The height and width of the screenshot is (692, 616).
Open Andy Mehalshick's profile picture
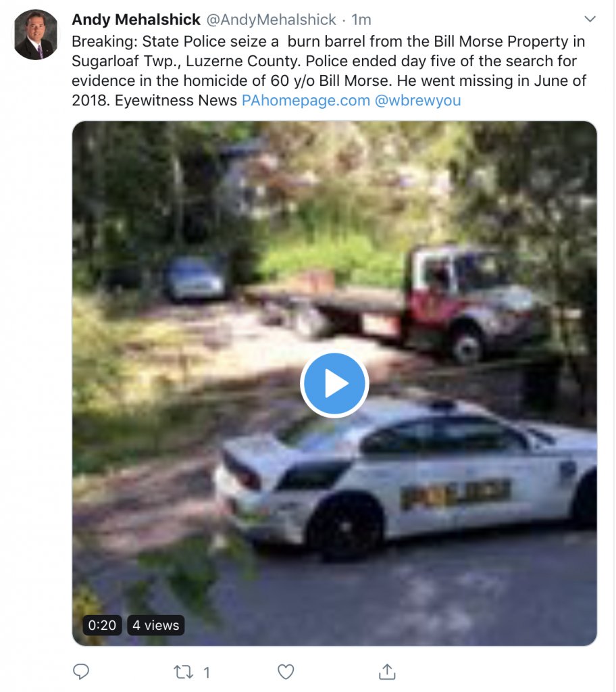click(x=36, y=34)
